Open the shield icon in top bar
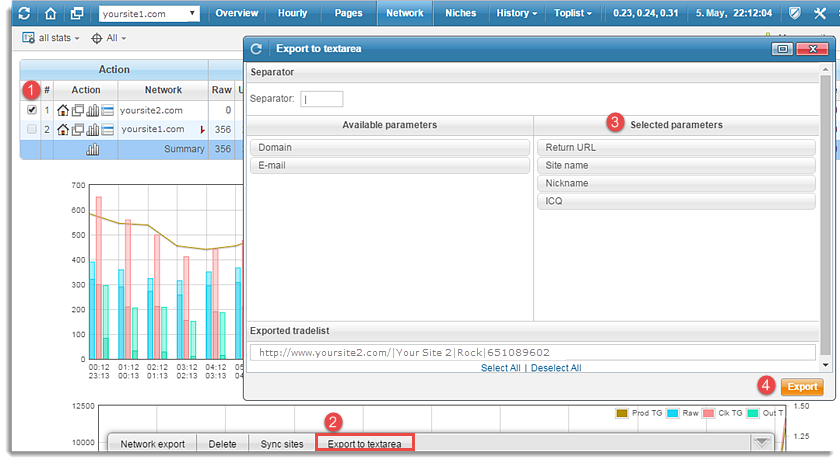Image resolution: width=840 pixels, height=463 pixels. point(792,13)
